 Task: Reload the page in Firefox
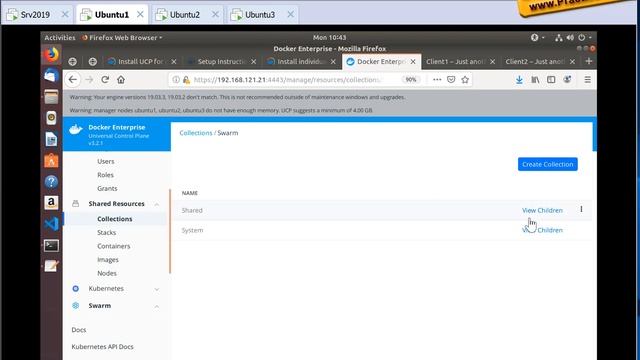tap(105, 80)
